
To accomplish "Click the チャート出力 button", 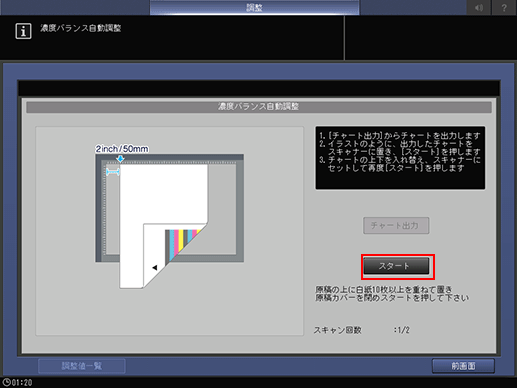I will (x=396, y=226).
